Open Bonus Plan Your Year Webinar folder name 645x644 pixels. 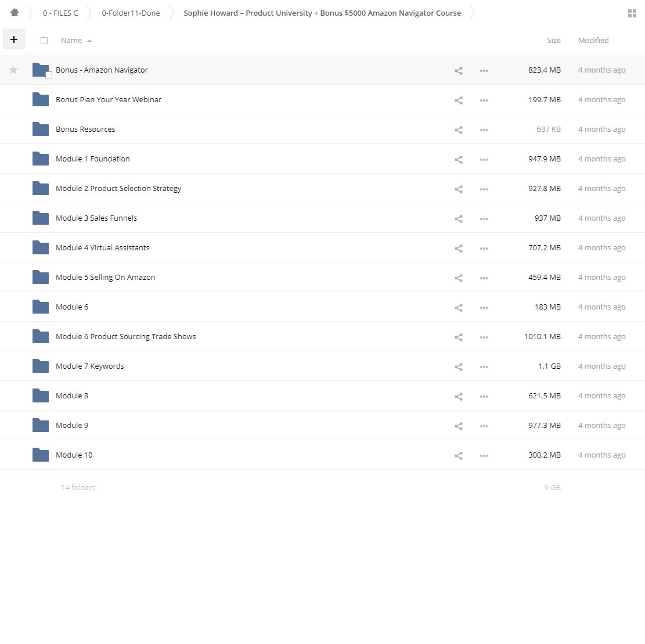109,99
